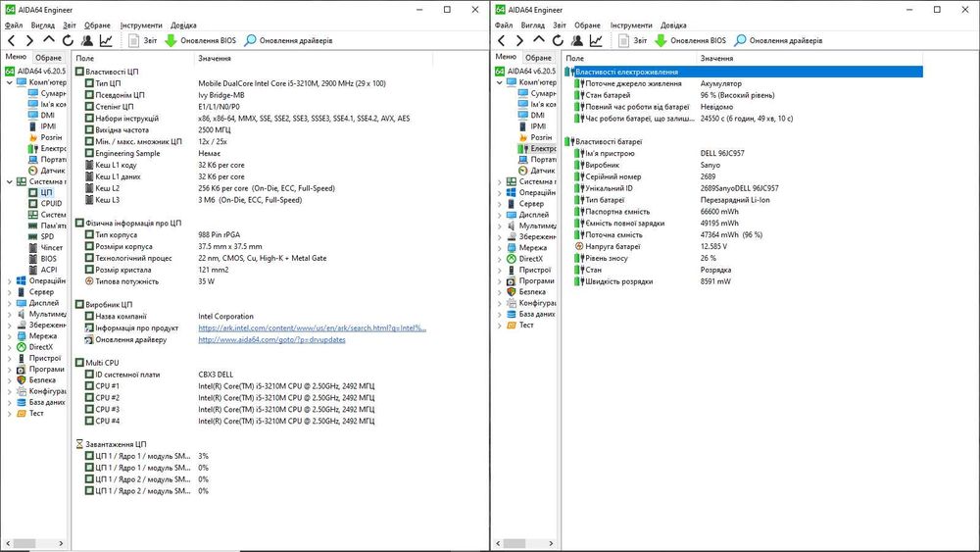Select Датчик item in right window tree
The width and height of the screenshot is (980, 552).
tap(543, 171)
